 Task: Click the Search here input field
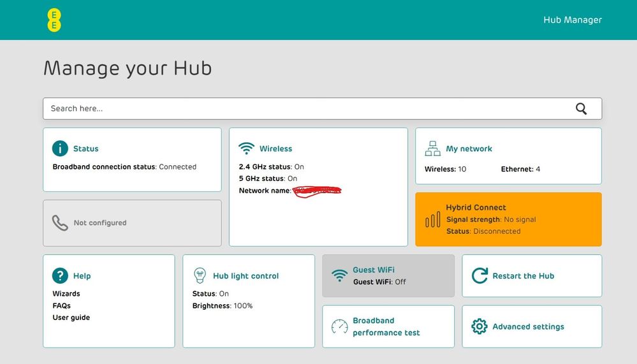pyautogui.click(x=322, y=108)
